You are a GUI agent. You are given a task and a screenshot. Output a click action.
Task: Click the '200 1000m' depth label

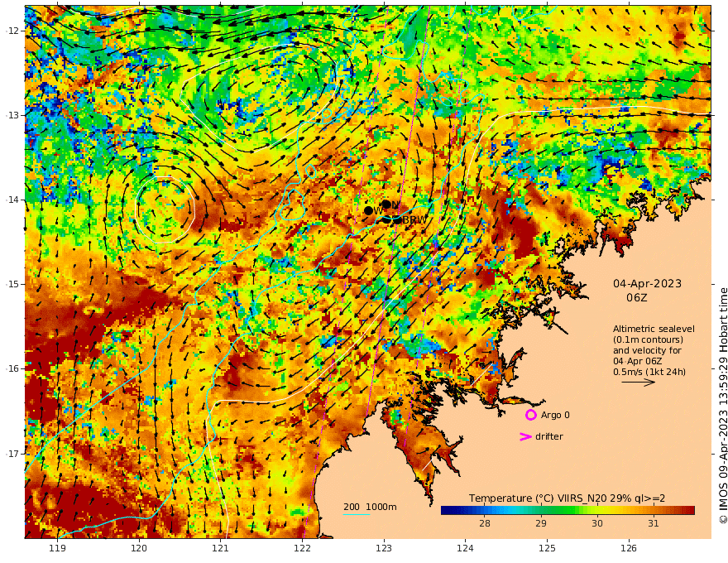pos(370,507)
